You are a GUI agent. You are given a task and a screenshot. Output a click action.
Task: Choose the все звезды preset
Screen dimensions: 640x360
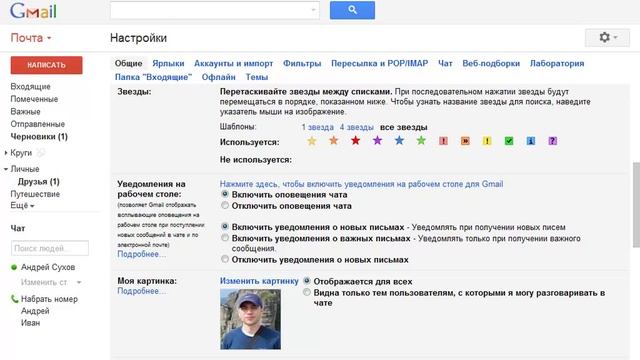[404, 127]
